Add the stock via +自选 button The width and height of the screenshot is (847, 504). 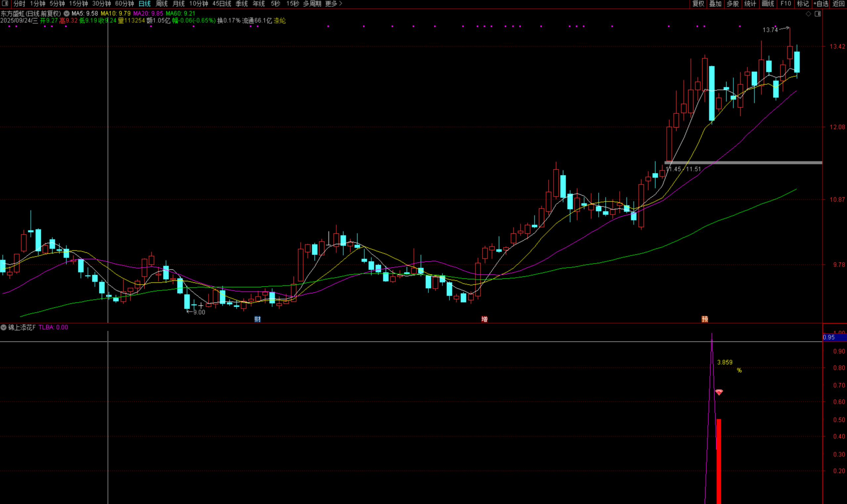click(821, 4)
